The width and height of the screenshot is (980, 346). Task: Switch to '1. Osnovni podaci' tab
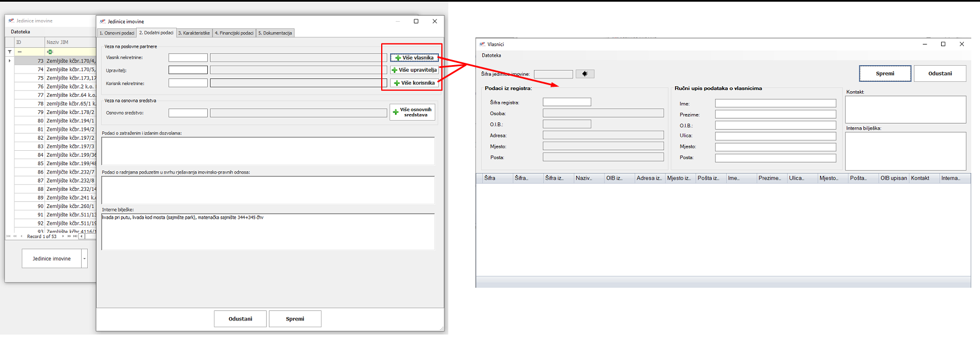pyautogui.click(x=117, y=33)
